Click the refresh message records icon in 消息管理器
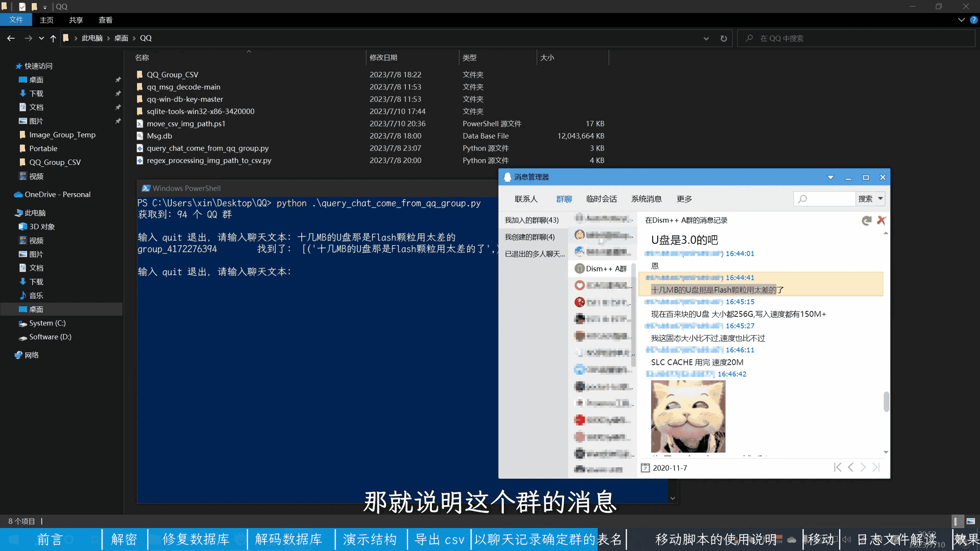This screenshot has width=980, height=551. coord(866,220)
